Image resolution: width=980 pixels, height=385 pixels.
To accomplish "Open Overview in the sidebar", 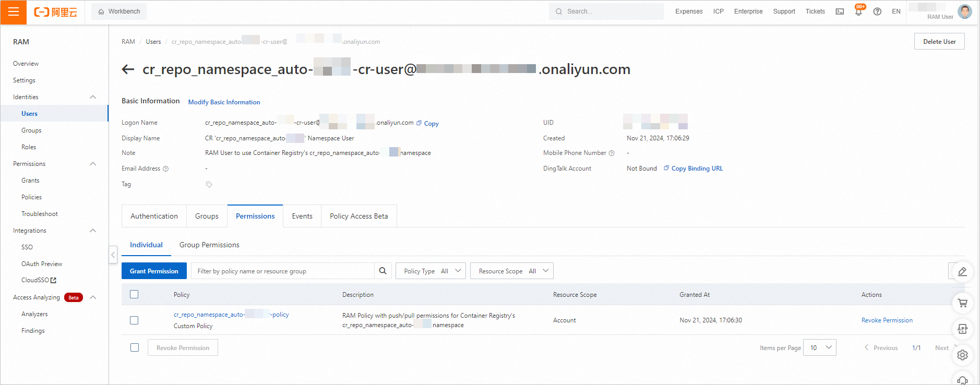I will (x=26, y=64).
